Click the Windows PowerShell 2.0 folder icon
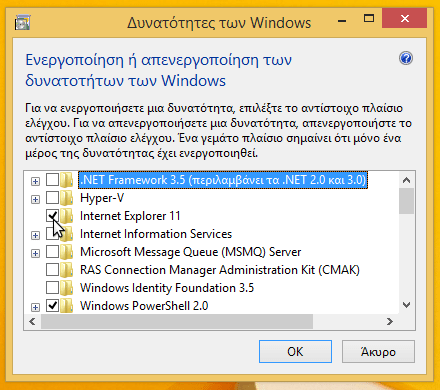 click(67, 306)
